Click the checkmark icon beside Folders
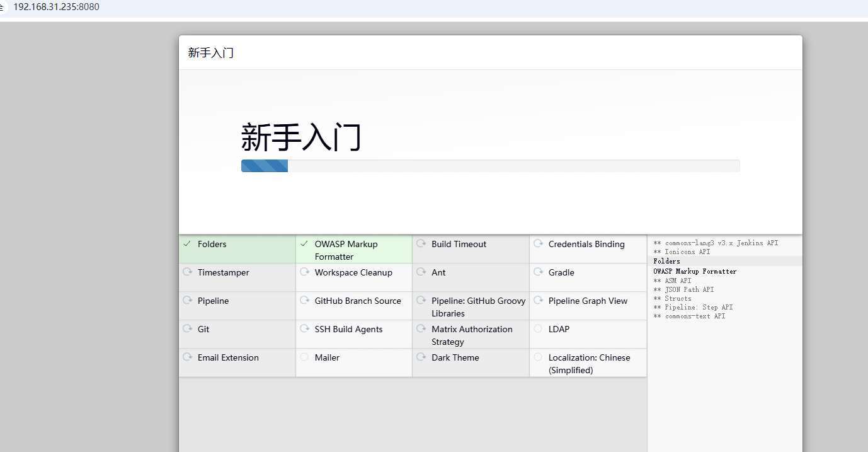 [x=187, y=243]
